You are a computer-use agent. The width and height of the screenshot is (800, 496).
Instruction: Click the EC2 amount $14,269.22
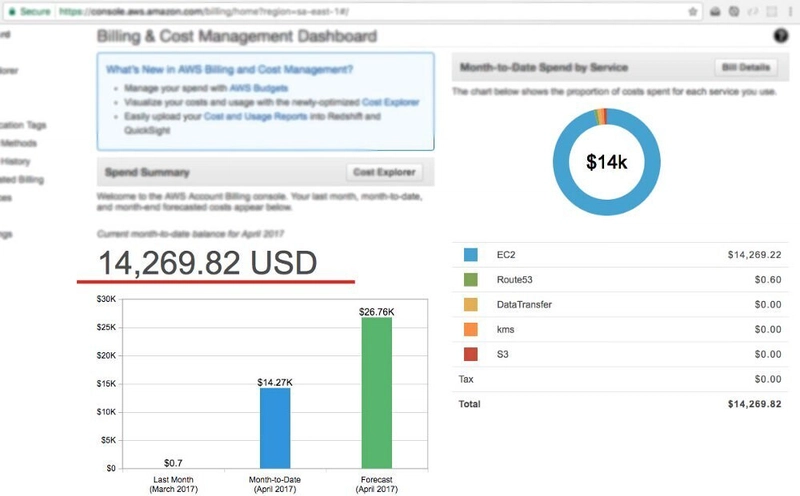[754, 255]
